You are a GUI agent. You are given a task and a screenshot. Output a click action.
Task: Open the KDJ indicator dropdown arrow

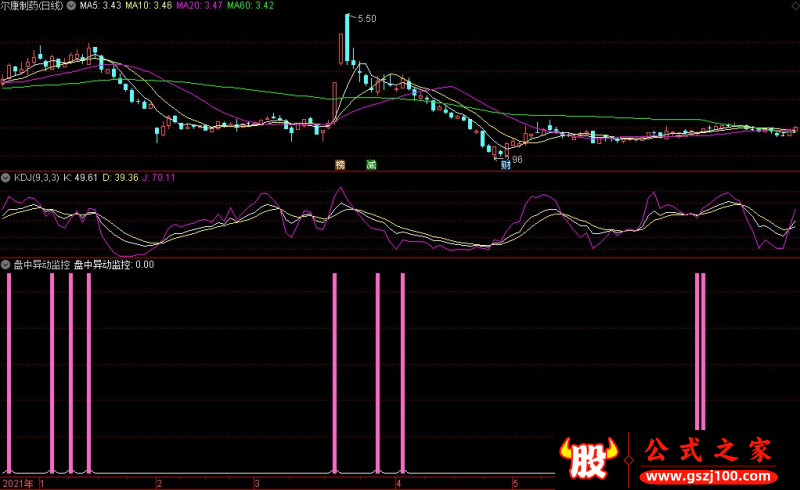click(6, 177)
